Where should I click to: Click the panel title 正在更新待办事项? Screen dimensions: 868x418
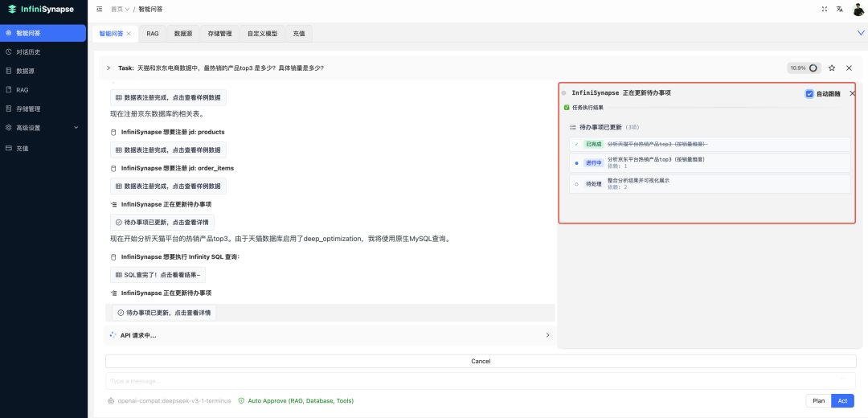(621, 93)
